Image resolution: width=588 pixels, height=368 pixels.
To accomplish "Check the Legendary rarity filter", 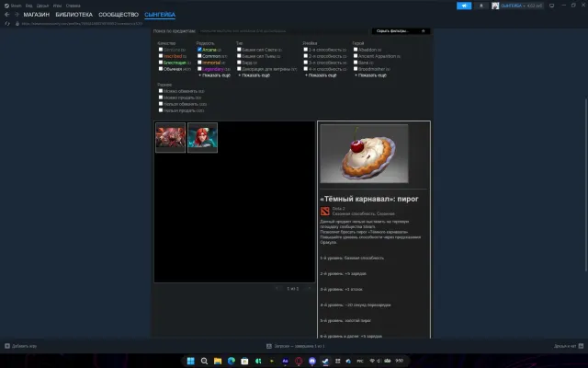I will pos(199,69).
